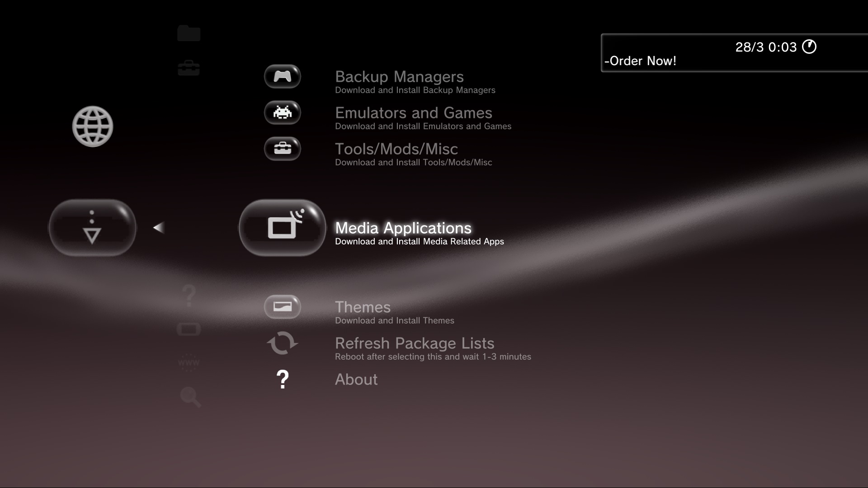
Task: Select the highlighted Media Applications TV icon
Action: pos(282,228)
